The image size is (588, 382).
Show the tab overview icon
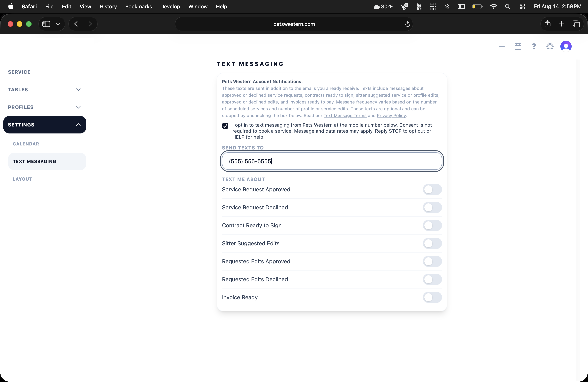[x=576, y=24]
